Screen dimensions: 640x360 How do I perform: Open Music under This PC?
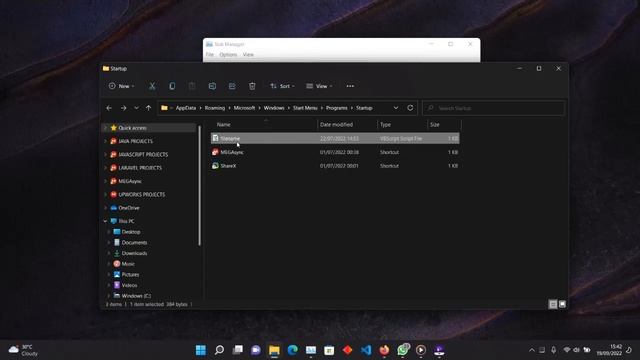(128, 264)
